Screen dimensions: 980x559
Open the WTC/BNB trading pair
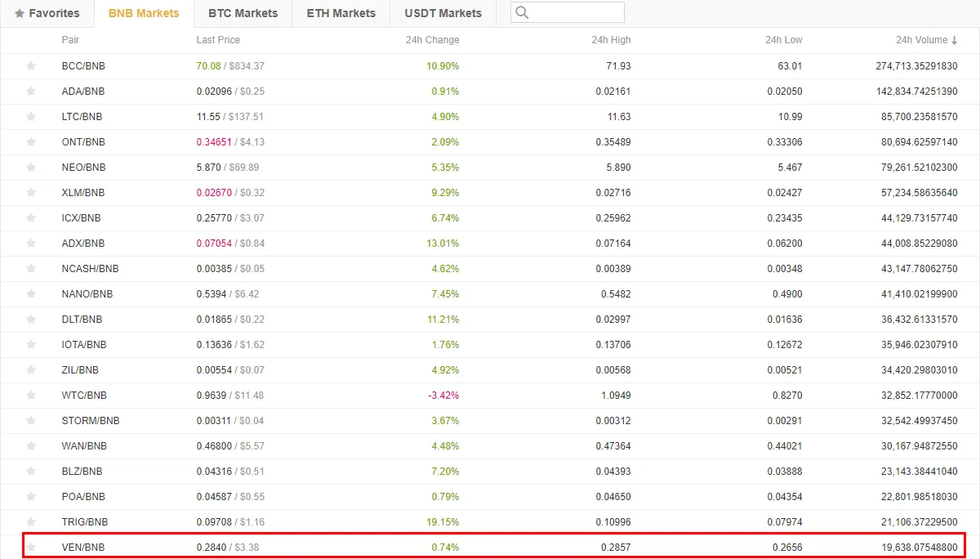pyautogui.click(x=84, y=396)
